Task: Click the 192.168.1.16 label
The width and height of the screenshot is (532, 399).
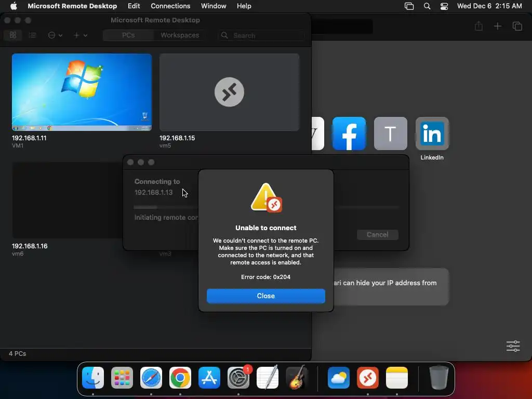Action: 30,246
